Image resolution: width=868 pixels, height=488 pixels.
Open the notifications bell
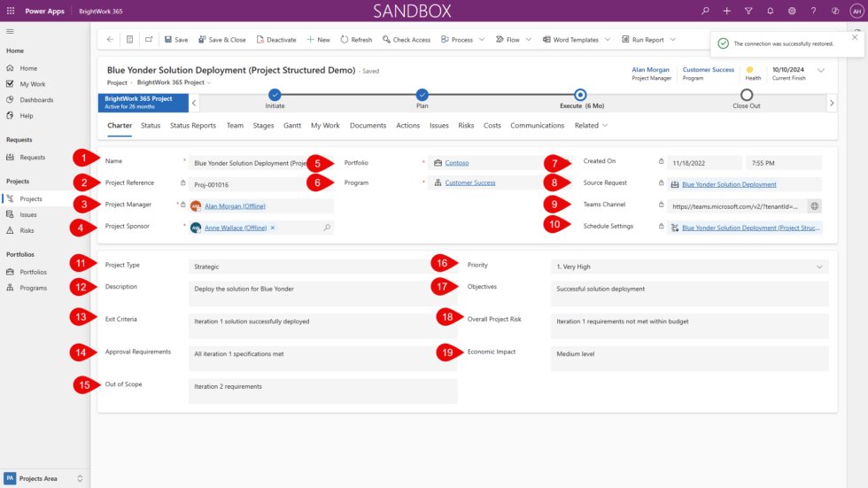770,11
